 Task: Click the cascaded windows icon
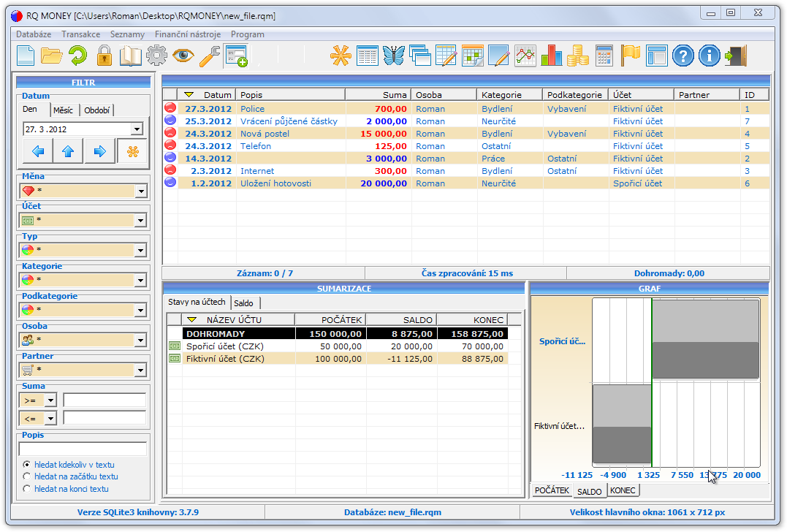tap(420, 56)
